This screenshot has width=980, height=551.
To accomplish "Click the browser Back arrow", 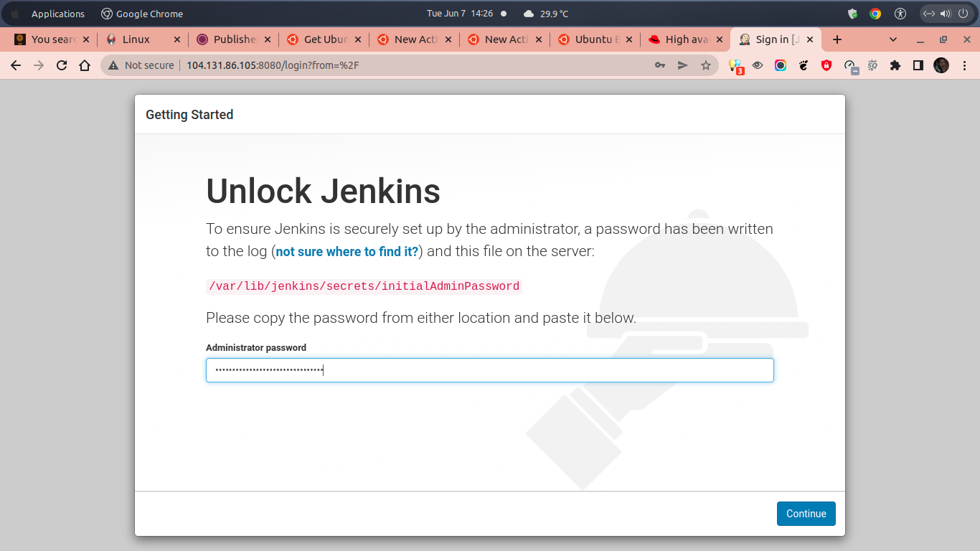I will click(x=16, y=65).
